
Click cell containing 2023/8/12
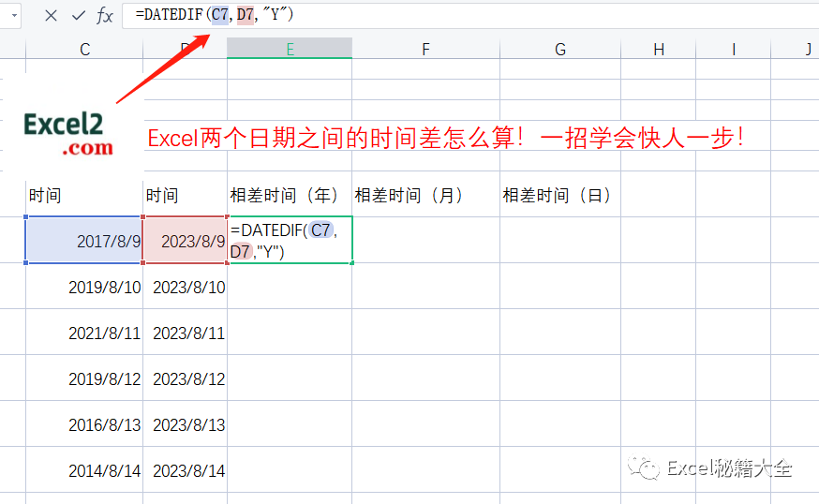click(185, 378)
